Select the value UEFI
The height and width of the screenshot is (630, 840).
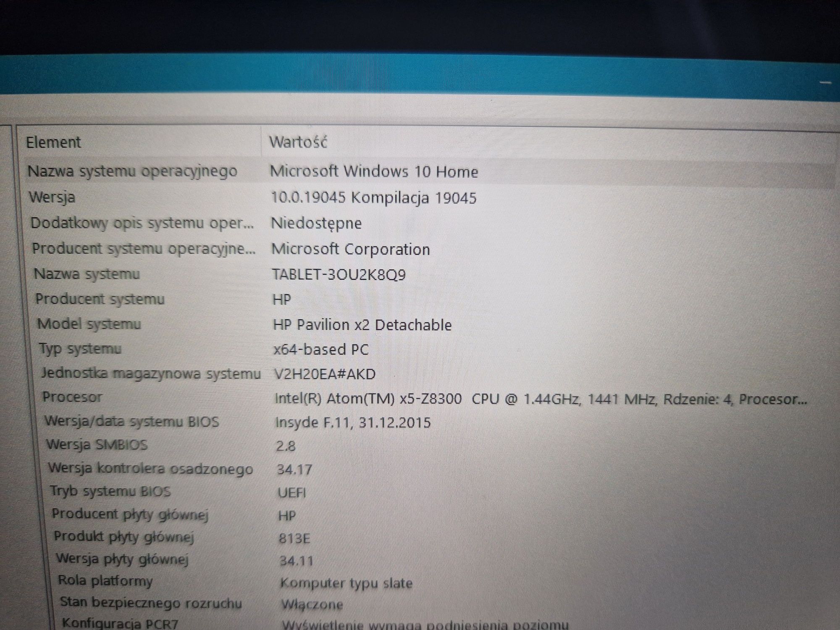(x=292, y=492)
